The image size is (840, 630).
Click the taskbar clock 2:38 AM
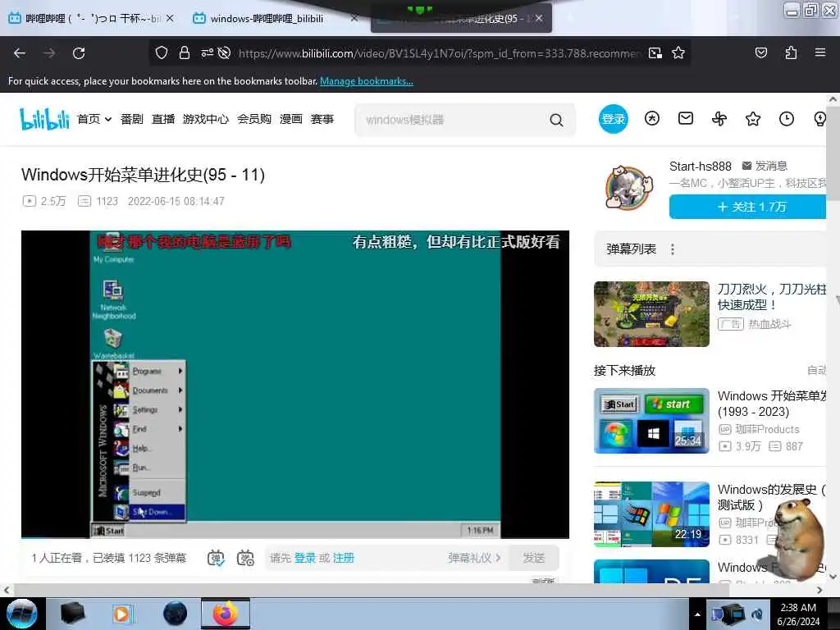coord(798,614)
